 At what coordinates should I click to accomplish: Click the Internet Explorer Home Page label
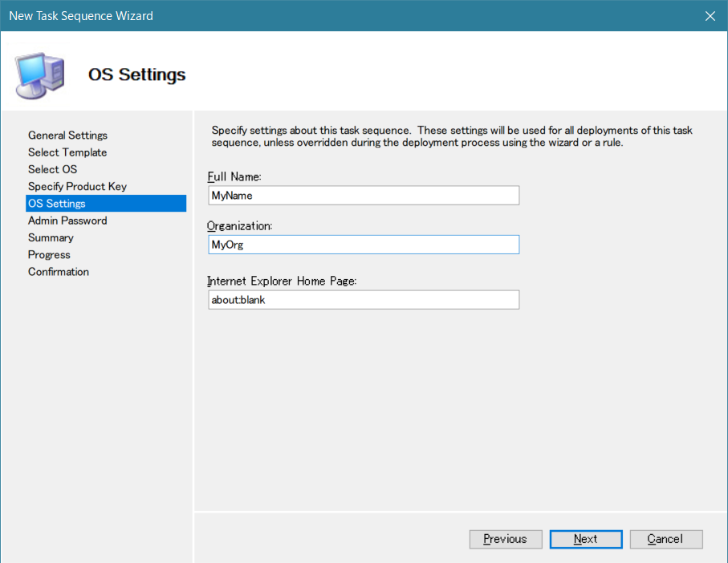pyautogui.click(x=281, y=281)
